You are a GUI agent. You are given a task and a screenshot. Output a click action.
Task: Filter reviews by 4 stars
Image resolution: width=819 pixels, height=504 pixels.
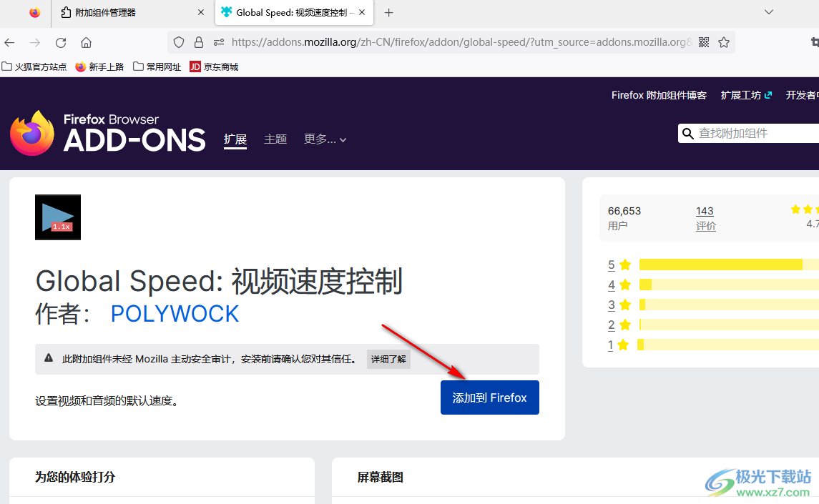click(x=619, y=285)
